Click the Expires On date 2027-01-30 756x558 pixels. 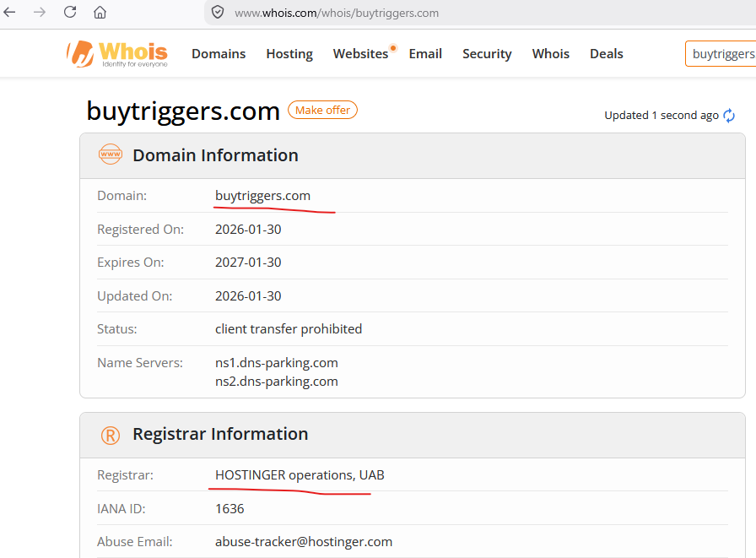[248, 263]
